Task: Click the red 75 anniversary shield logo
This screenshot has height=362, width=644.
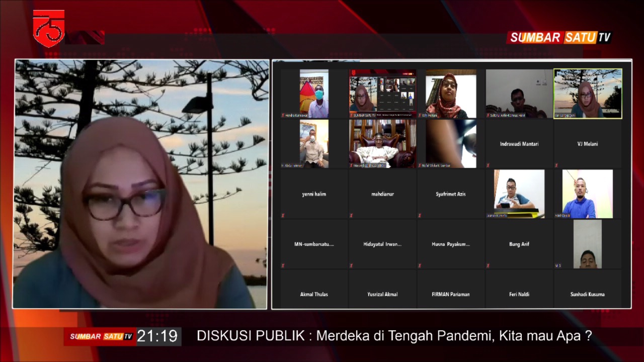Action: [49, 28]
